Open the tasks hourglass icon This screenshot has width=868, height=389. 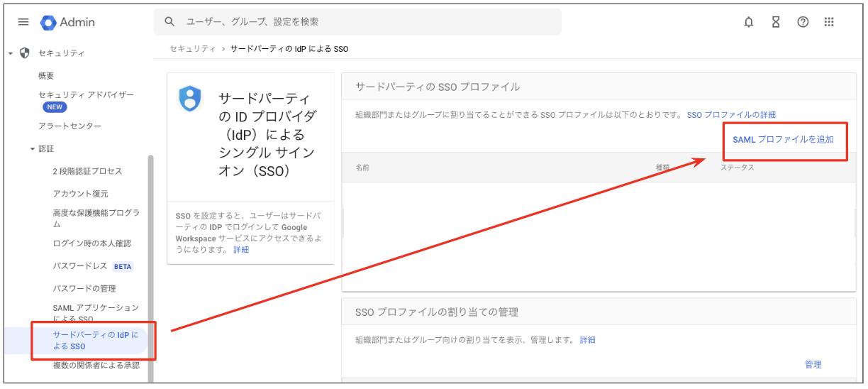pos(775,22)
